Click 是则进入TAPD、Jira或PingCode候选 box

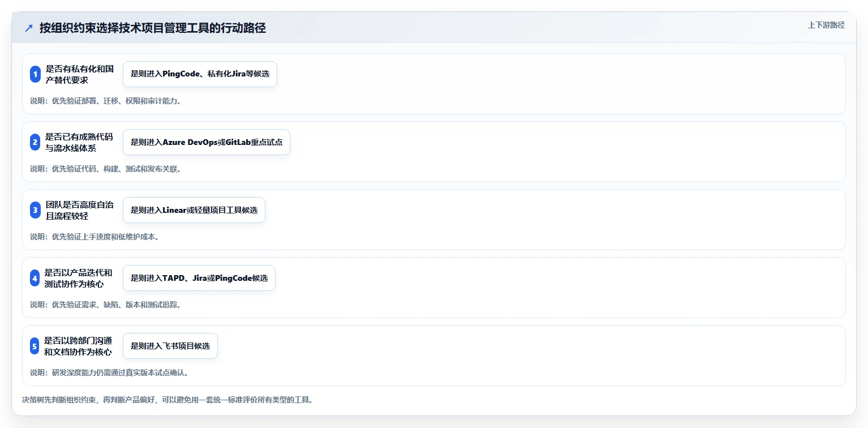(199, 278)
